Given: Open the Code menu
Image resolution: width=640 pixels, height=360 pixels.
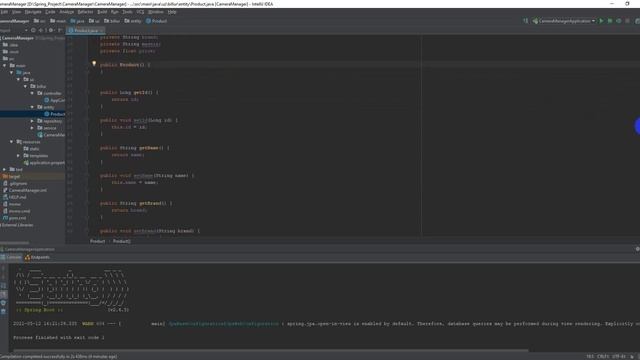Looking at the screenshot, I should coord(50,12).
